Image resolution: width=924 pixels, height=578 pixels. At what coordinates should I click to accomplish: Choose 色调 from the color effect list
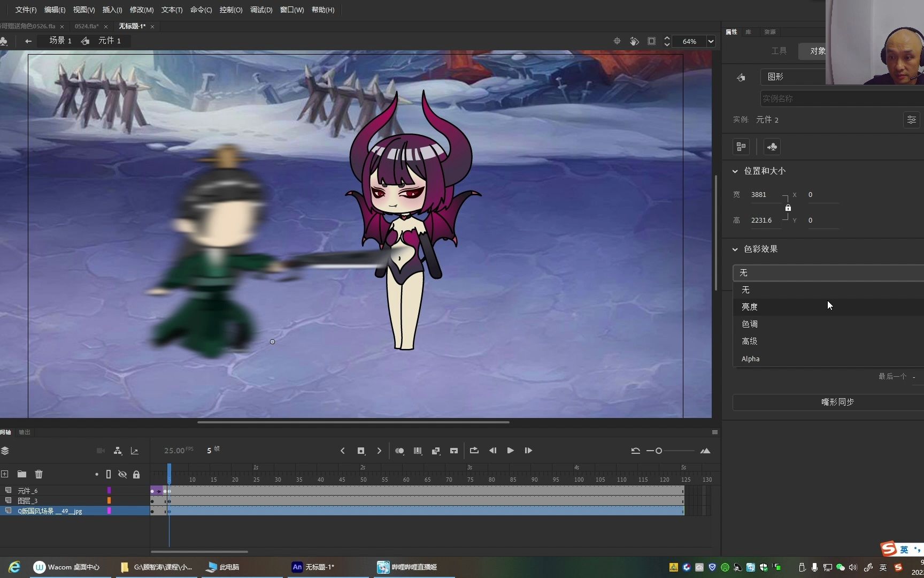(x=828, y=324)
